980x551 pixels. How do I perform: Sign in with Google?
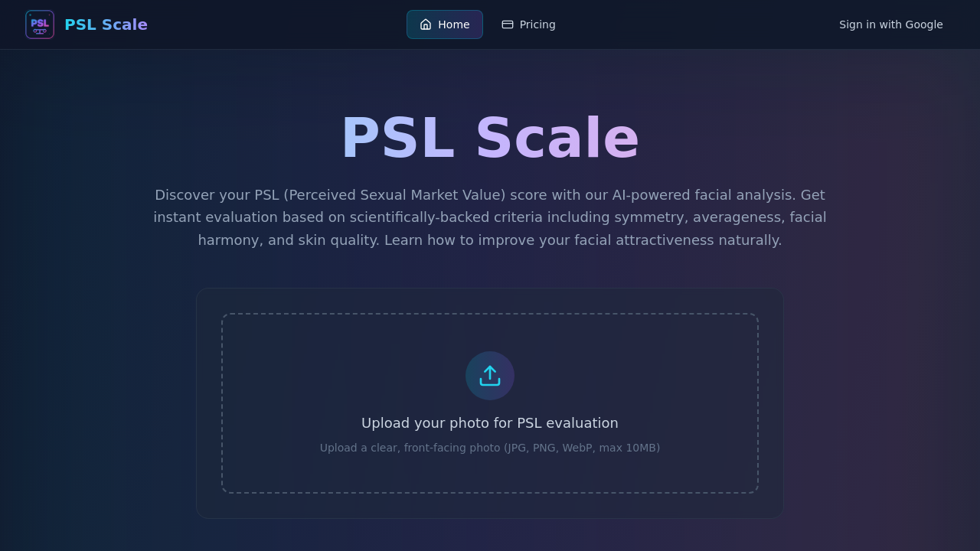(x=890, y=24)
